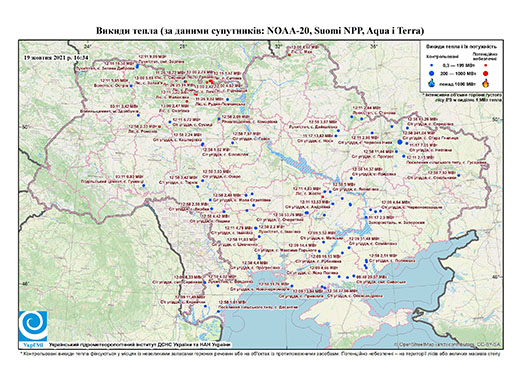The image size is (520, 368).
Task: Click the large red legend circle
Action: click(x=485, y=73)
